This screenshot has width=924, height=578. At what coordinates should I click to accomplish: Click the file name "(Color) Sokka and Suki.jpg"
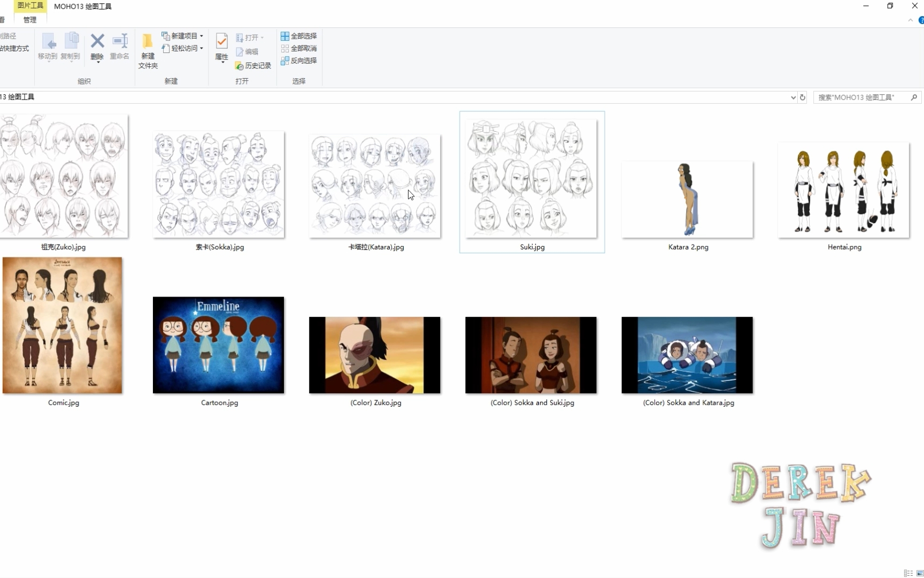click(x=532, y=403)
